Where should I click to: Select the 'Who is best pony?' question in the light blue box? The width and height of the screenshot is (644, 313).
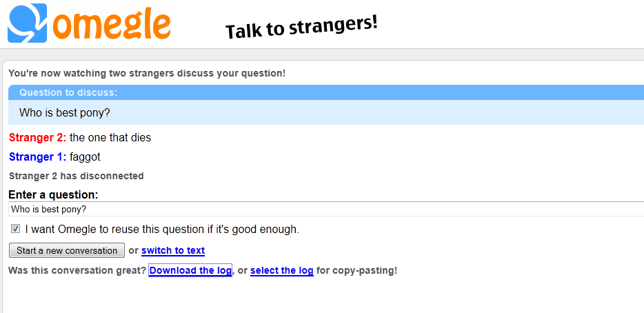pos(65,112)
